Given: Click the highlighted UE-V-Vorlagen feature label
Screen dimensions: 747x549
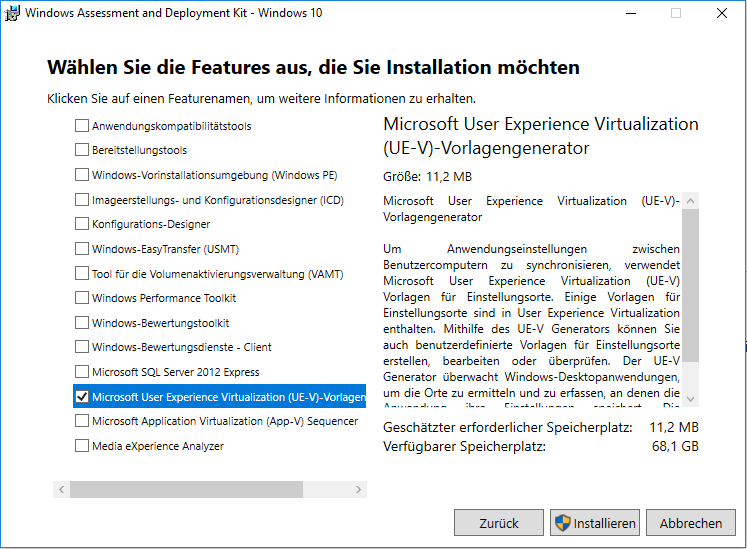Looking at the screenshot, I should 229,397.
